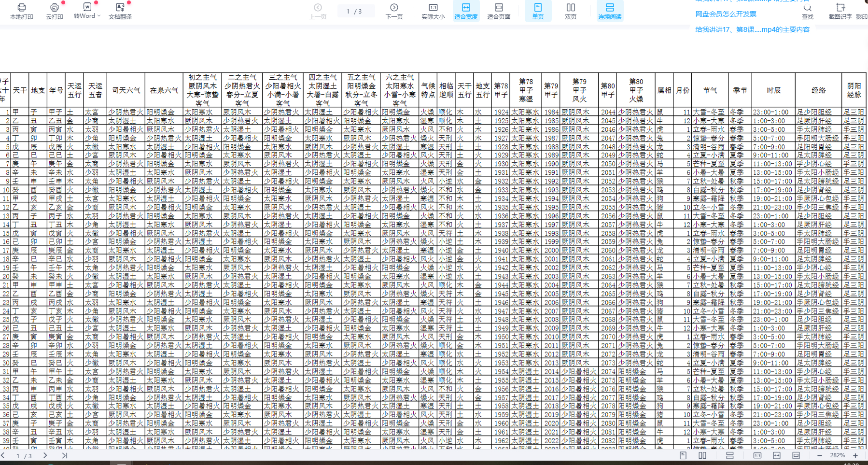Click the 节气 column header

point(710,90)
